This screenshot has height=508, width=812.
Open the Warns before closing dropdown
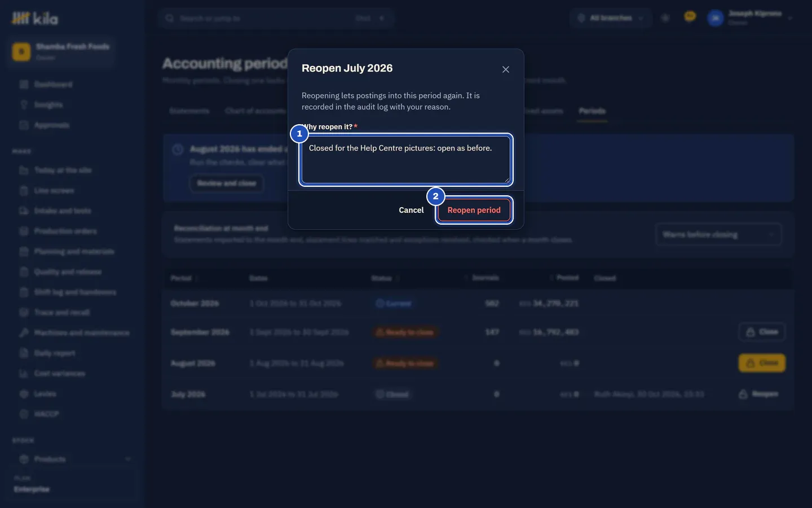tap(718, 235)
